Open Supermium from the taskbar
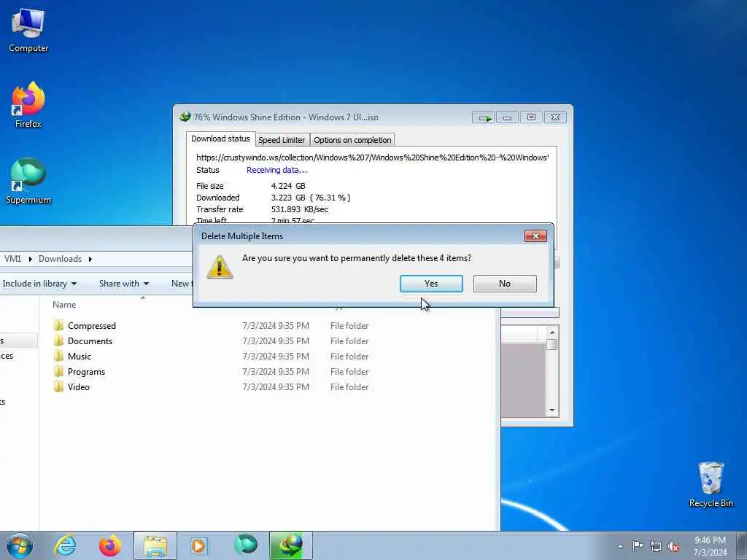747x560 pixels. (246, 545)
